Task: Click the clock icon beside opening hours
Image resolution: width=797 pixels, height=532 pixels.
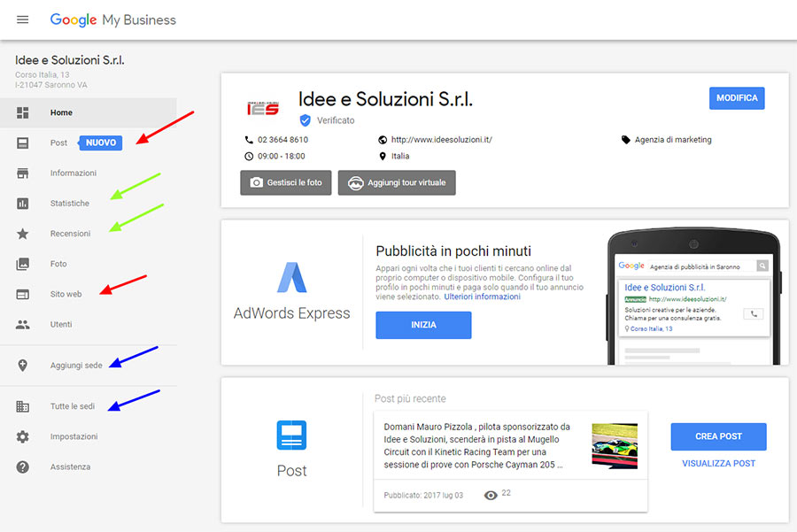Action: tap(249, 157)
